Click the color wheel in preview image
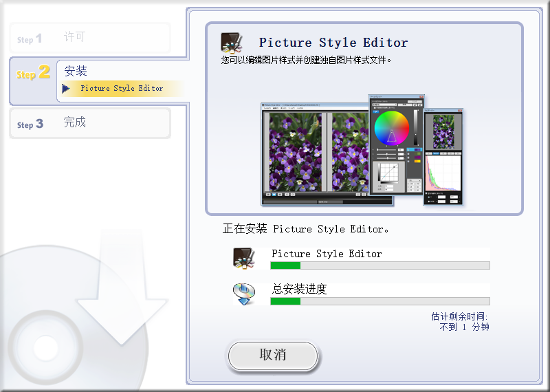The height and width of the screenshot is (392, 550). (x=392, y=128)
